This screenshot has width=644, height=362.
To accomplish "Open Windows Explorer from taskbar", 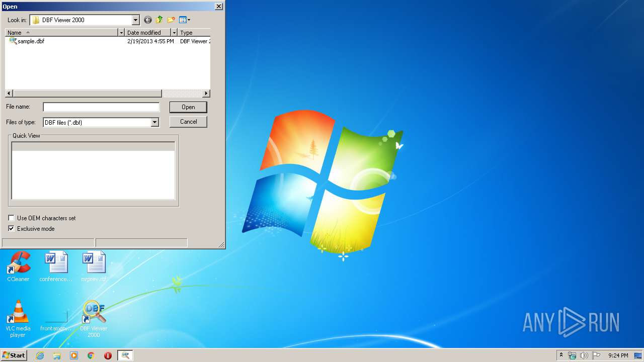I will tap(57, 355).
